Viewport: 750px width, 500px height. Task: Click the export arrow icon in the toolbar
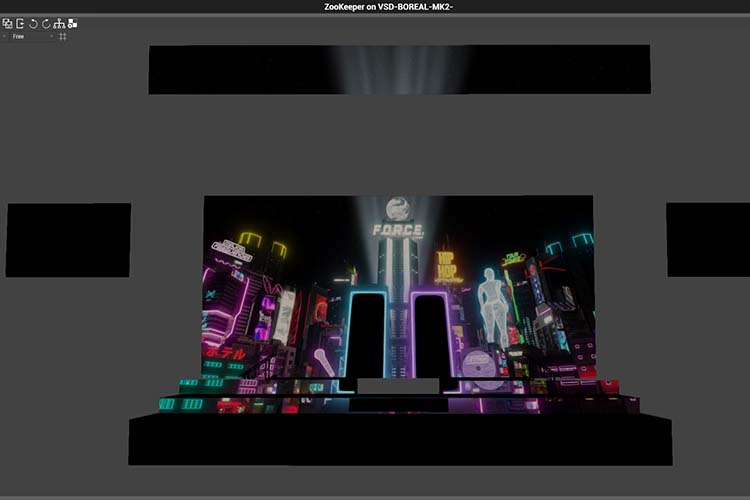(20, 23)
